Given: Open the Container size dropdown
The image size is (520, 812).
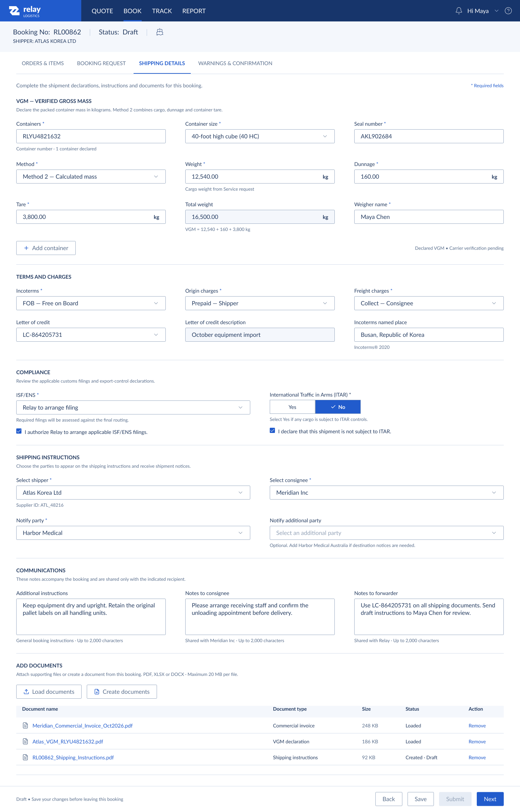Looking at the screenshot, I should pos(260,136).
